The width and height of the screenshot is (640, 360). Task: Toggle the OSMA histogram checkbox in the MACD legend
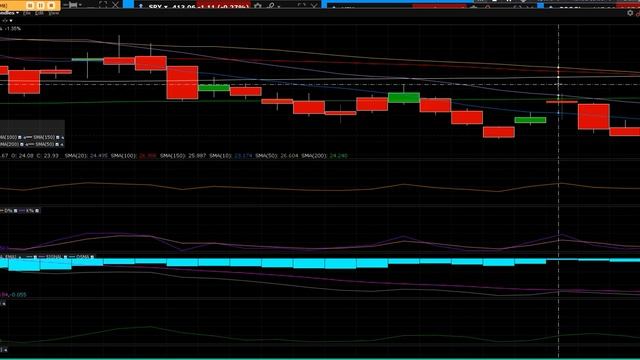coord(92,257)
